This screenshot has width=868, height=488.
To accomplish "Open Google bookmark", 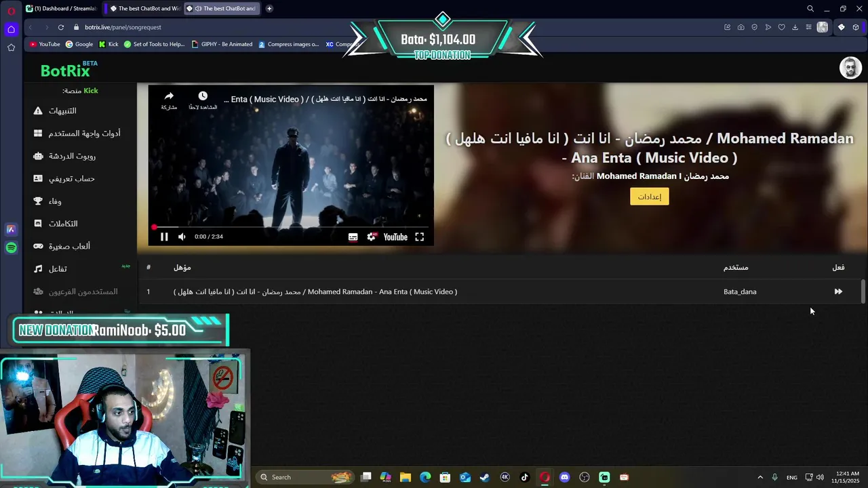I will 79,44.
